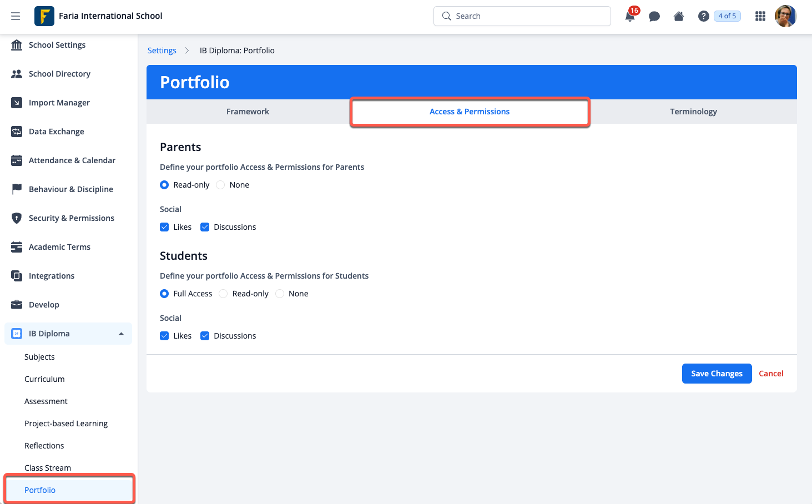Screen dimensions: 812x504
Task: Click the Faria International School logo
Action: [44, 16]
